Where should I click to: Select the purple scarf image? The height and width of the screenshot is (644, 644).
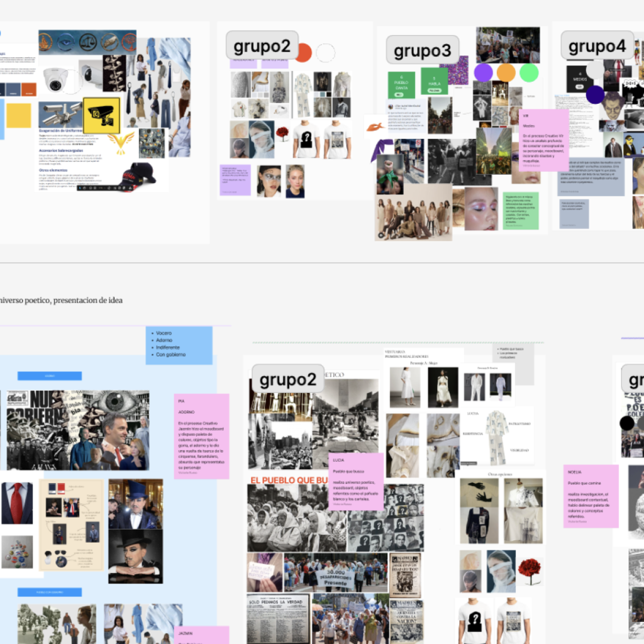tap(381, 150)
